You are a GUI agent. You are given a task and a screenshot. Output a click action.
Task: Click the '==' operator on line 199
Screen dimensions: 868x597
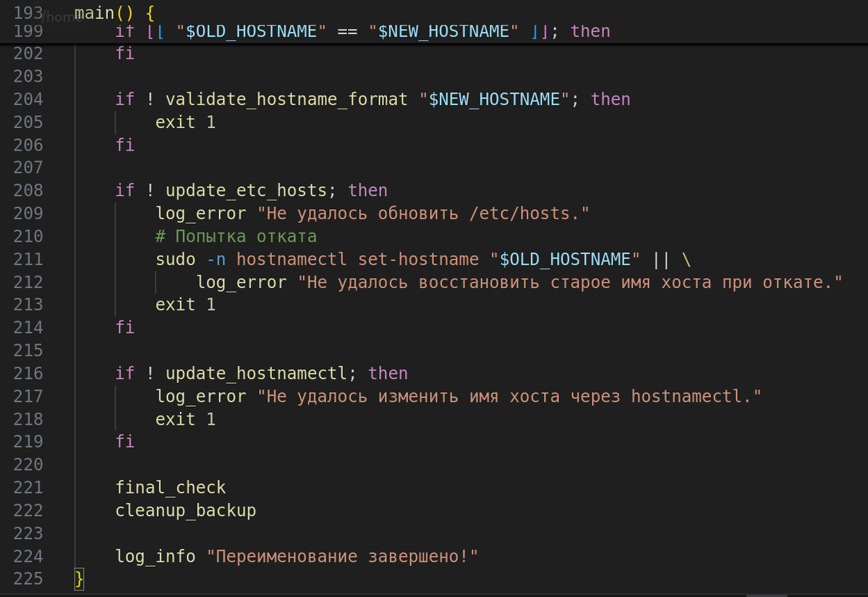[348, 31]
